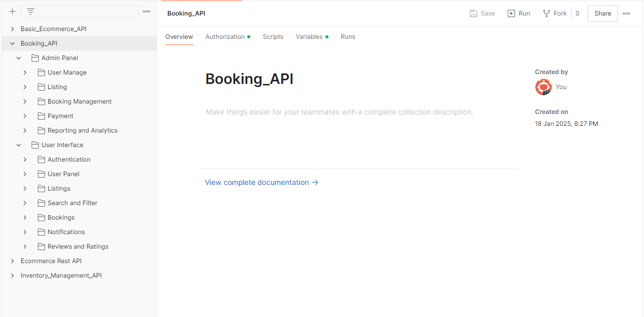Select the Payment folder in tree

[x=61, y=116]
